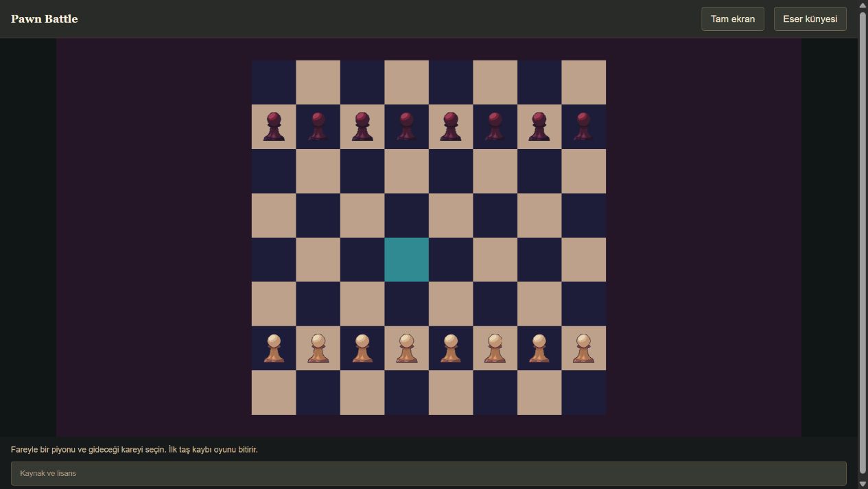Select the rightmost white pawn
The width and height of the screenshot is (868, 489).
[x=583, y=348]
